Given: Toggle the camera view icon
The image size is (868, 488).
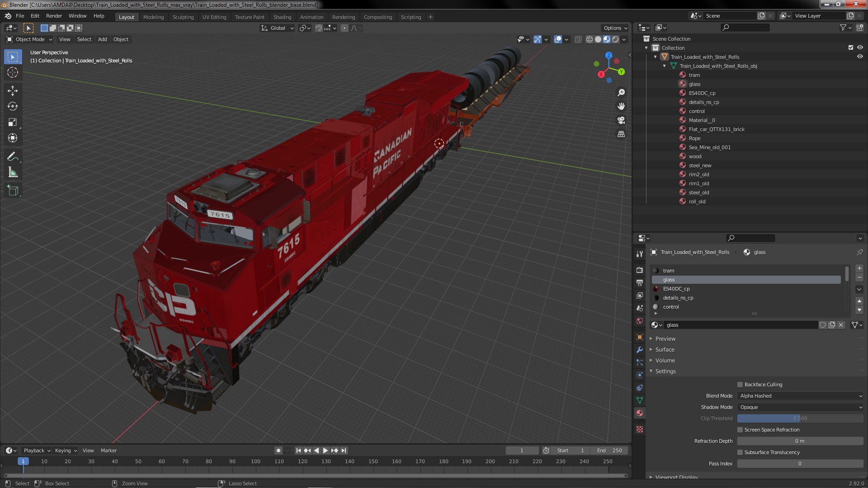Looking at the screenshot, I should pyautogui.click(x=621, y=120).
